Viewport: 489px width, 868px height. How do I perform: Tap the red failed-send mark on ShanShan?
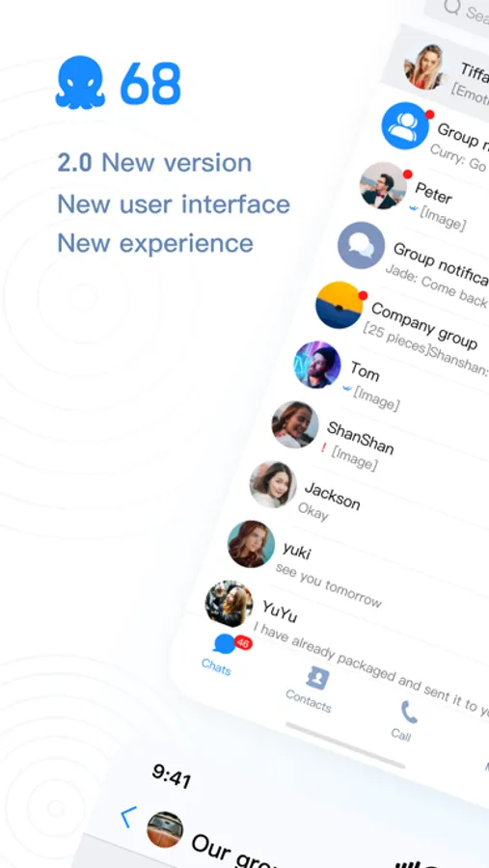(323, 448)
